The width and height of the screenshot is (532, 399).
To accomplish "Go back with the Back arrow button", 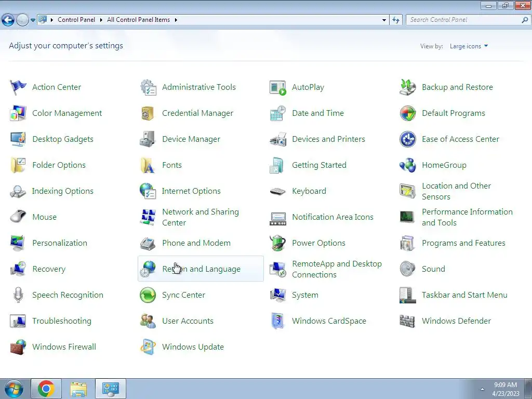I will (x=8, y=20).
